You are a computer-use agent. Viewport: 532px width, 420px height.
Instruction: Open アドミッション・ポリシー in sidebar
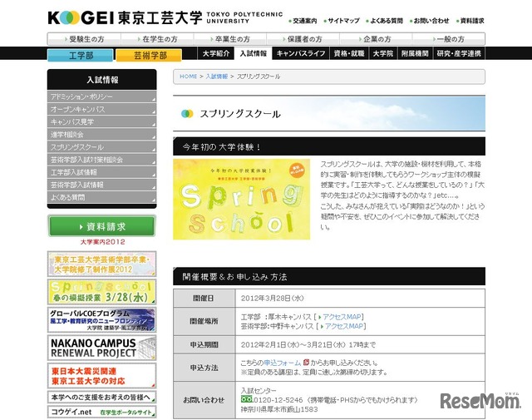(x=101, y=96)
